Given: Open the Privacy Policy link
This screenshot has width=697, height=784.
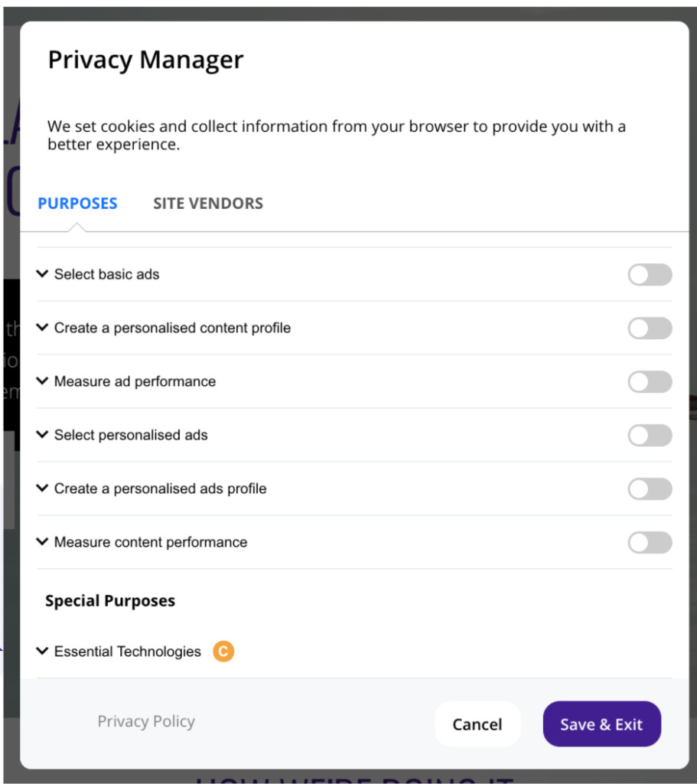Looking at the screenshot, I should tap(146, 721).
